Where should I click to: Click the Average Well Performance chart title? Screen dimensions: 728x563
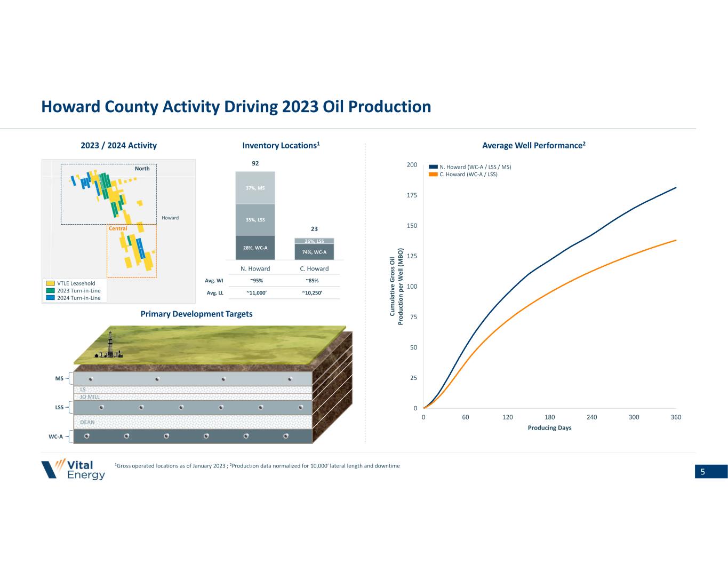(533, 146)
